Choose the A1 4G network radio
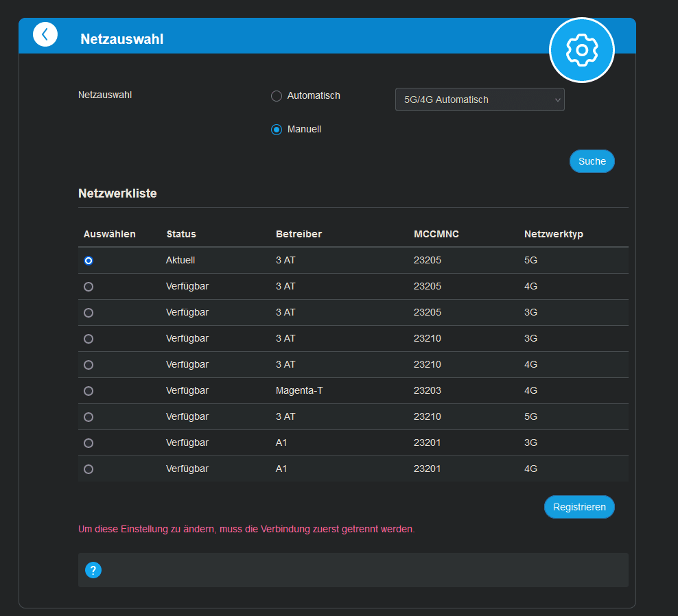This screenshot has height=616, width=678. tap(89, 469)
